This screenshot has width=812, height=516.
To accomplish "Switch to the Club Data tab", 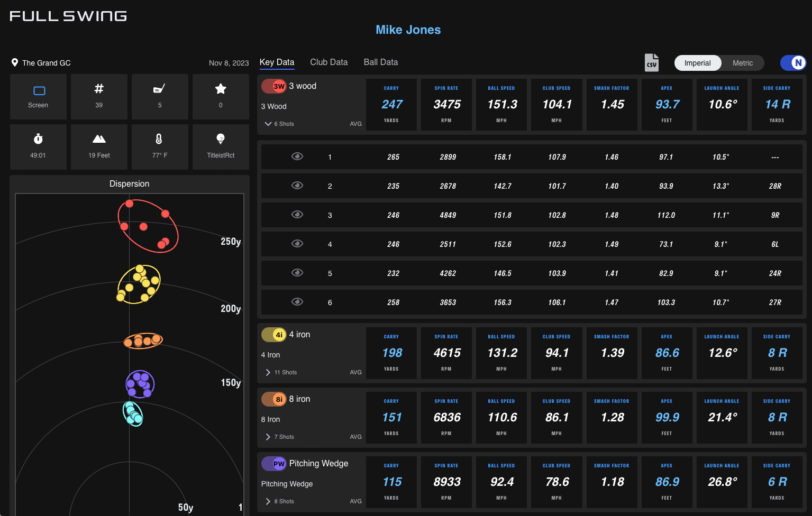I will 329,62.
